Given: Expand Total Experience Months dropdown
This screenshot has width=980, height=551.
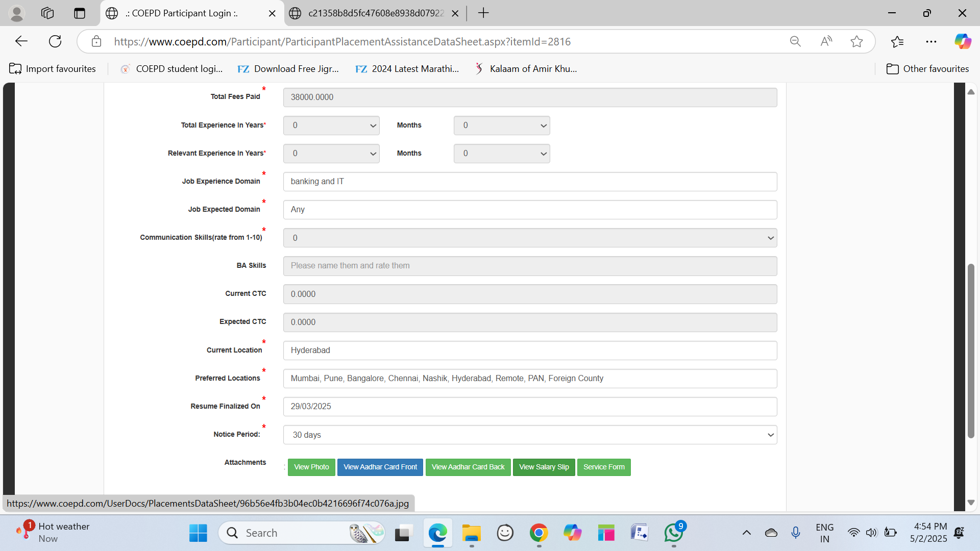Looking at the screenshot, I should (x=502, y=126).
